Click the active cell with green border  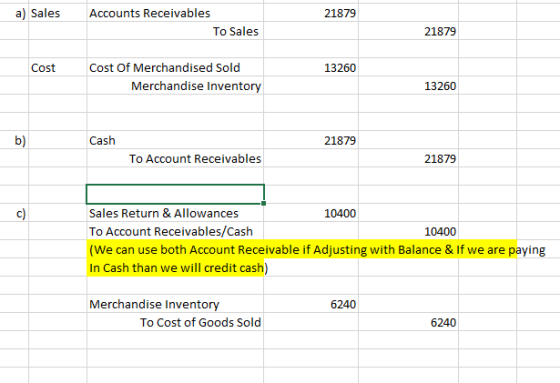175,194
